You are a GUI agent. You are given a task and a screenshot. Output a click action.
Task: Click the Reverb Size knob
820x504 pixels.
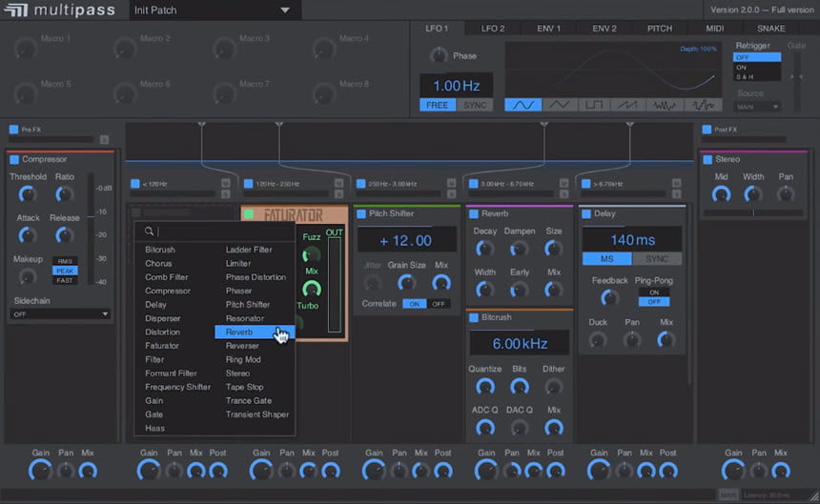coord(553,249)
